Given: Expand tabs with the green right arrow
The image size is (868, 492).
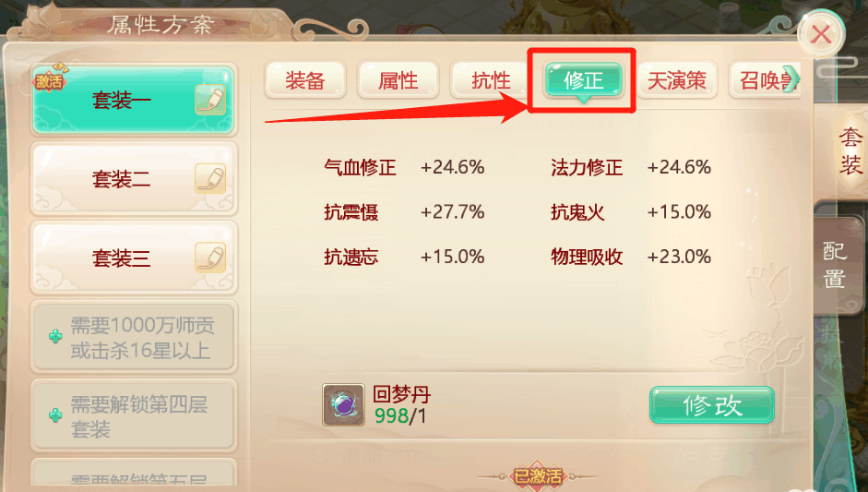Looking at the screenshot, I should (x=791, y=78).
